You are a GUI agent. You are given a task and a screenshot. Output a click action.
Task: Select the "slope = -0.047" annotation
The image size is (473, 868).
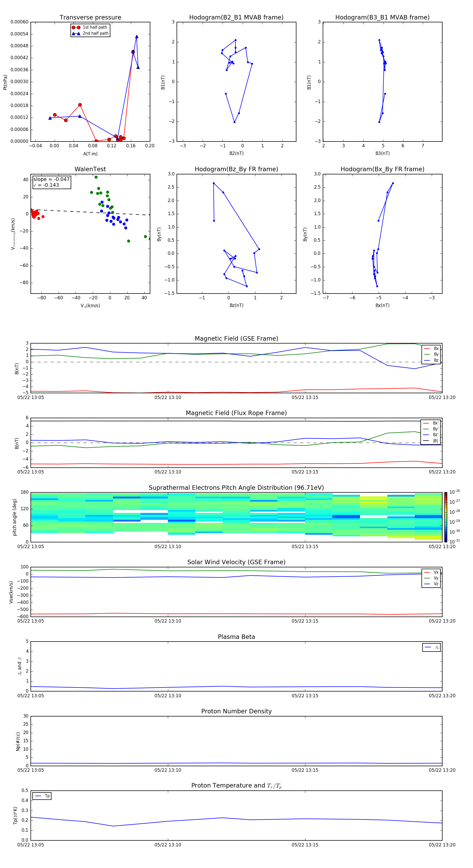pos(52,179)
